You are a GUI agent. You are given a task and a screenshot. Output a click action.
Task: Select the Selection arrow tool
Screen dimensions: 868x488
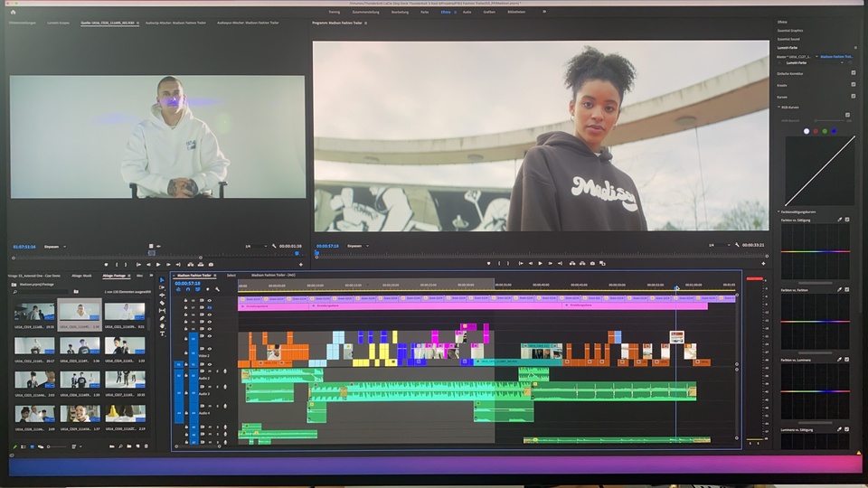tap(163, 280)
